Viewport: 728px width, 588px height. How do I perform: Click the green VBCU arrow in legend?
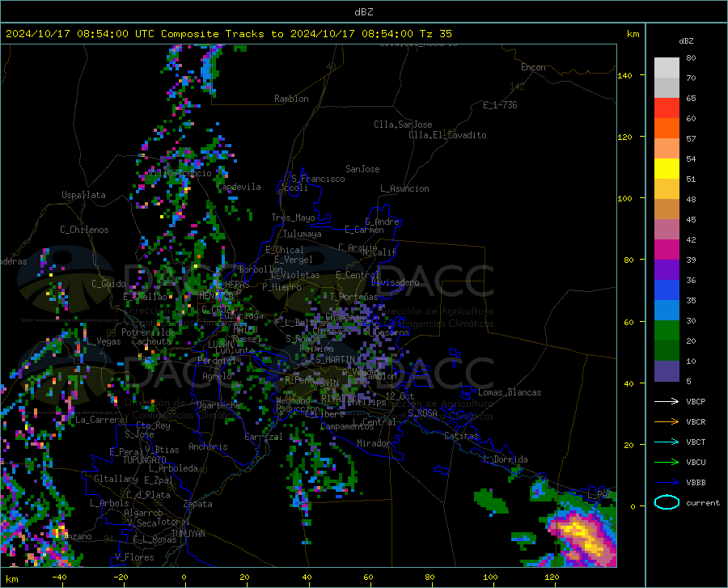tap(667, 463)
